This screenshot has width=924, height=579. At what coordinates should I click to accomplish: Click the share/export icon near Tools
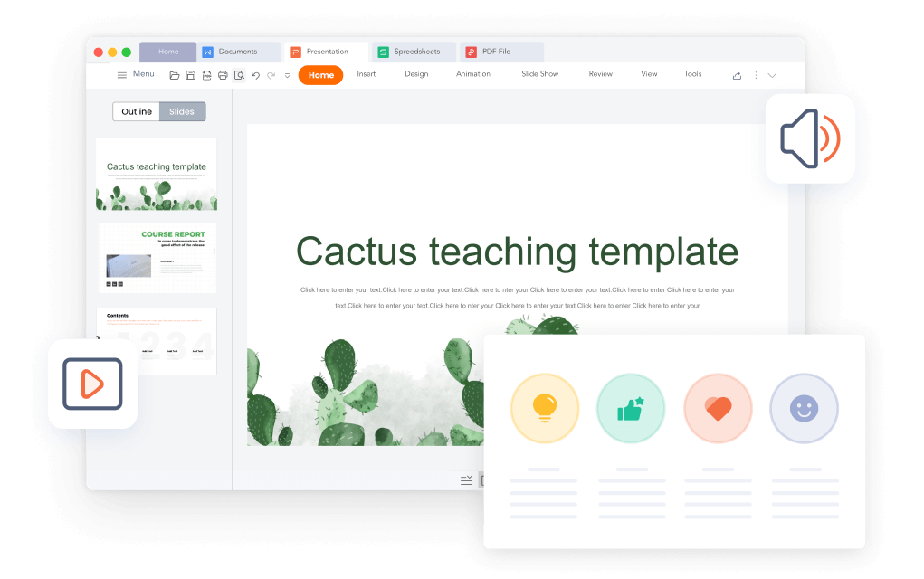coord(736,75)
